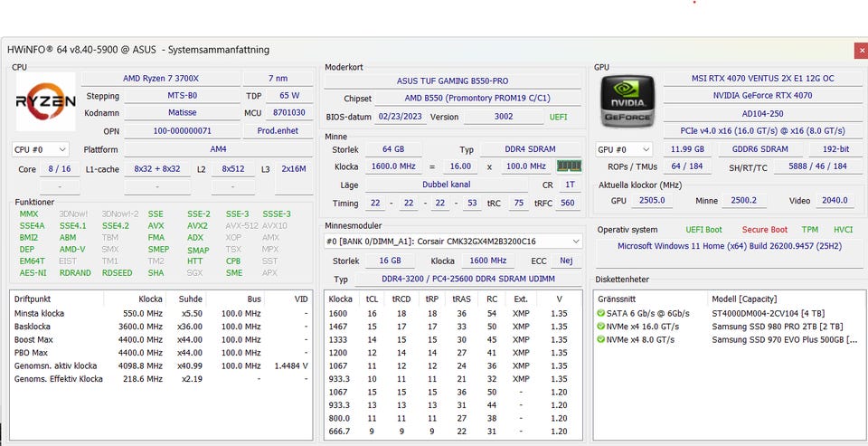868x446 pixels.
Task: Select the PBO Max row
Action: (x=161, y=353)
